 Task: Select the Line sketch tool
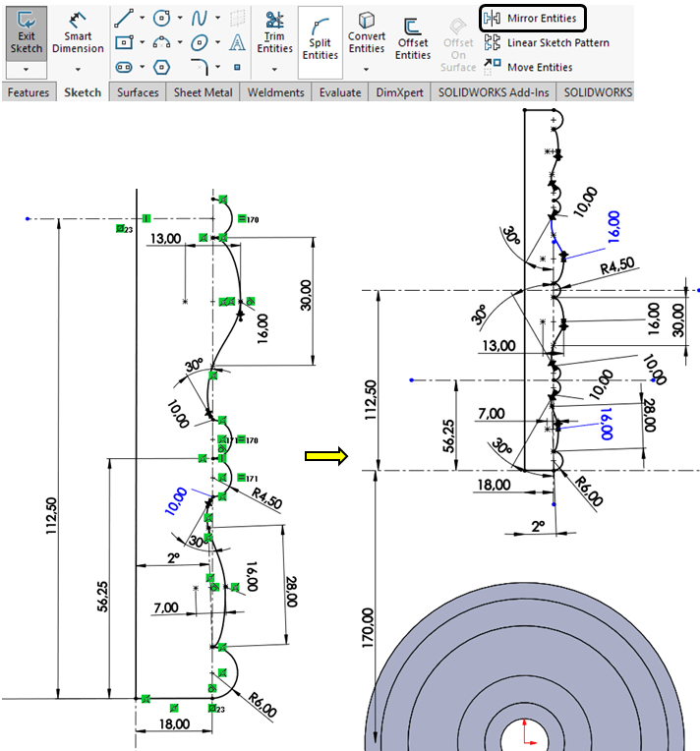pos(125,18)
